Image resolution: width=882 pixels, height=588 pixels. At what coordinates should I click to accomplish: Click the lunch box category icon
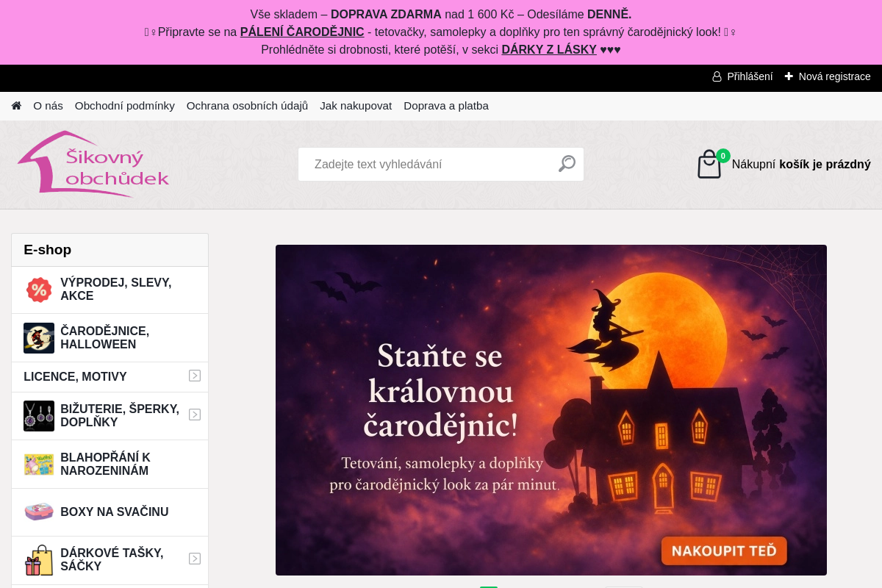tap(39, 512)
